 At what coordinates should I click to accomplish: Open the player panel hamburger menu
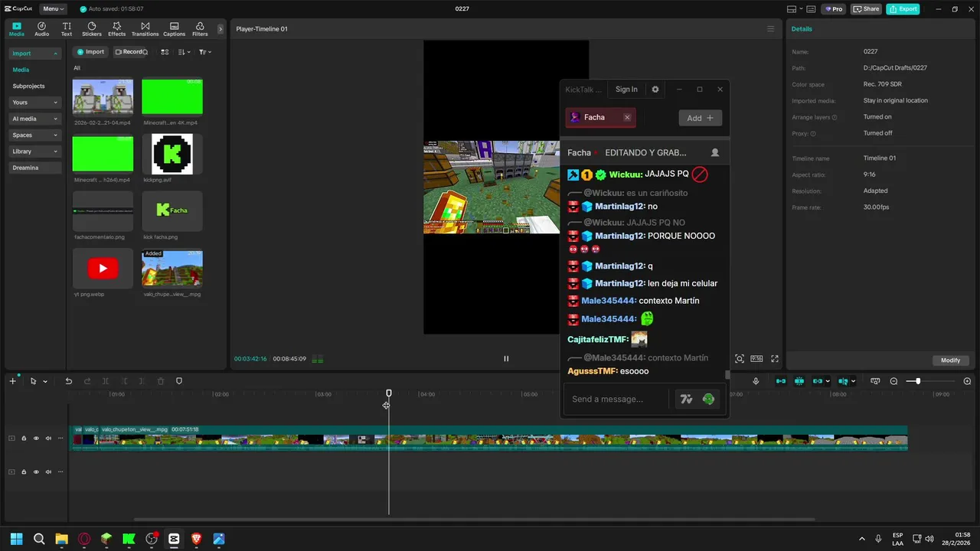pos(770,29)
